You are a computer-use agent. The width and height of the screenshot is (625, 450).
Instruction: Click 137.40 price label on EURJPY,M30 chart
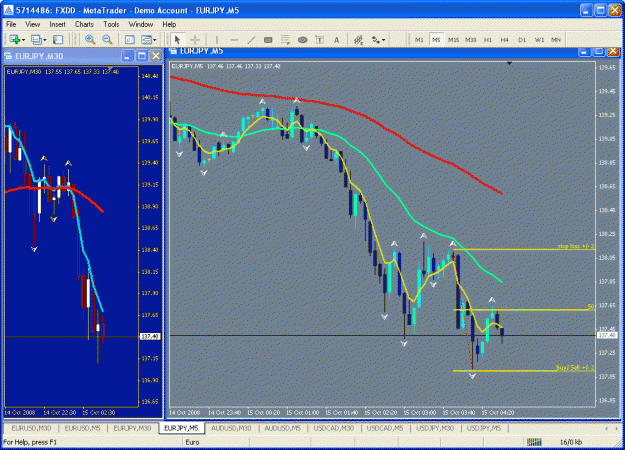click(x=150, y=336)
